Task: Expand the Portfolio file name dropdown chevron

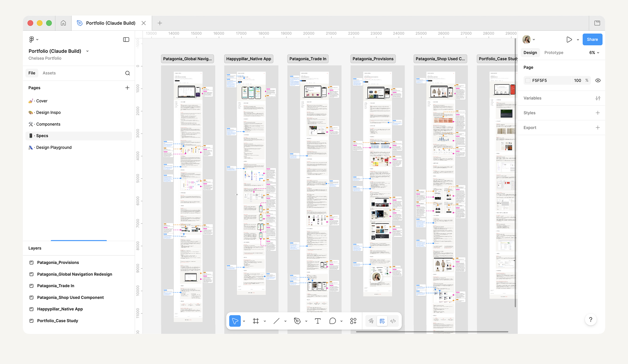Action: pos(87,51)
